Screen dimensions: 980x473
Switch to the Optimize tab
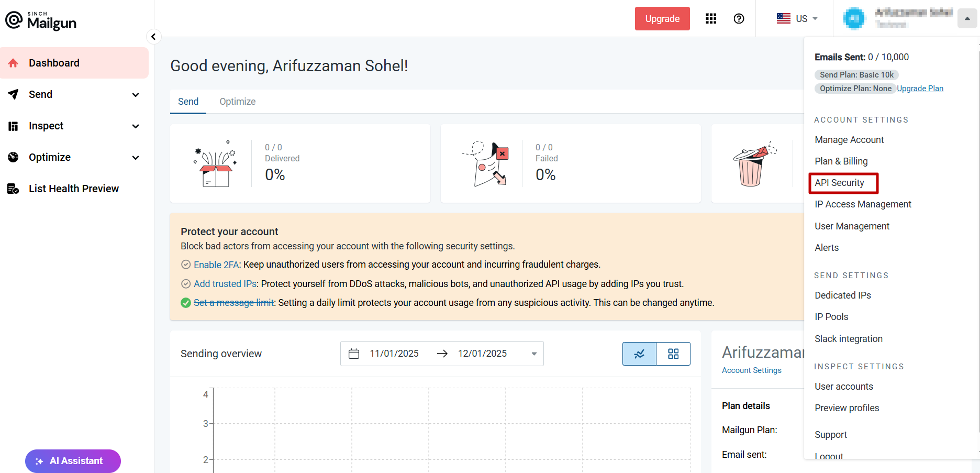pyautogui.click(x=237, y=102)
